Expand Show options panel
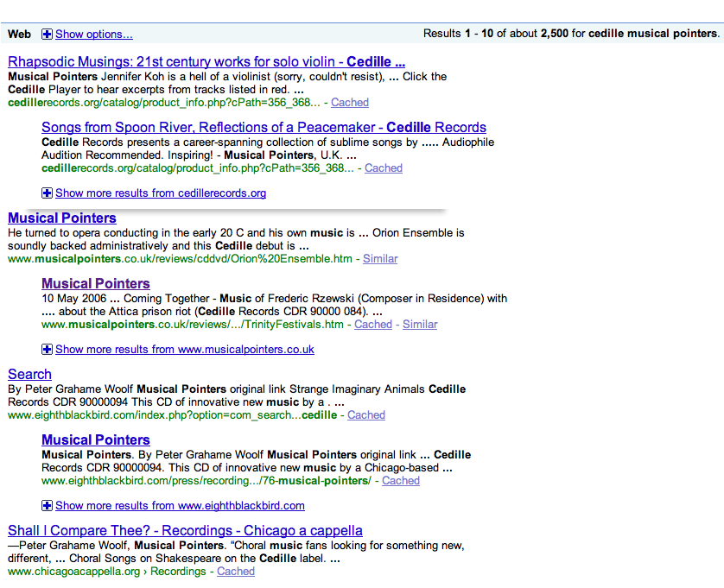The height and width of the screenshot is (588, 724). coord(93,34)
